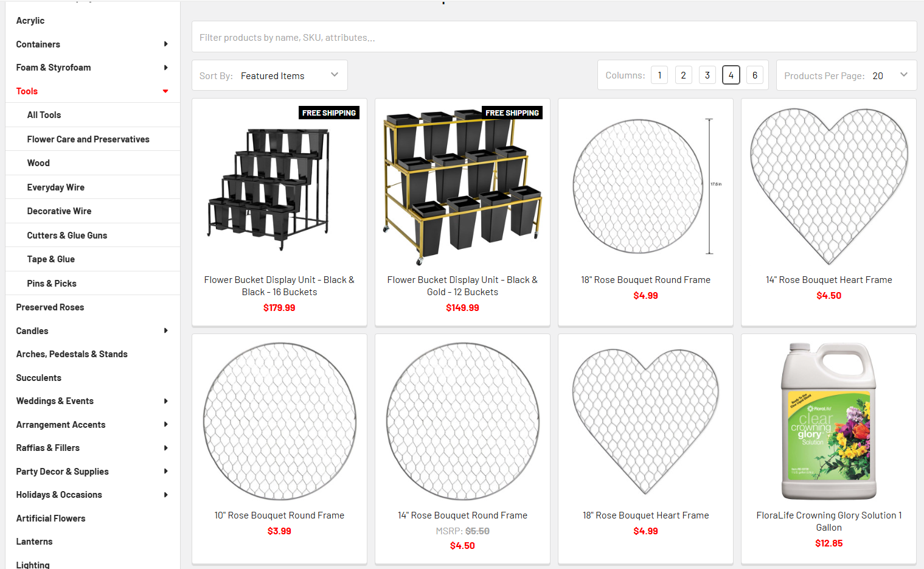
Task: Expand the Foam & Styrofoam submenu arrow
Action: [x=165, y=68]
